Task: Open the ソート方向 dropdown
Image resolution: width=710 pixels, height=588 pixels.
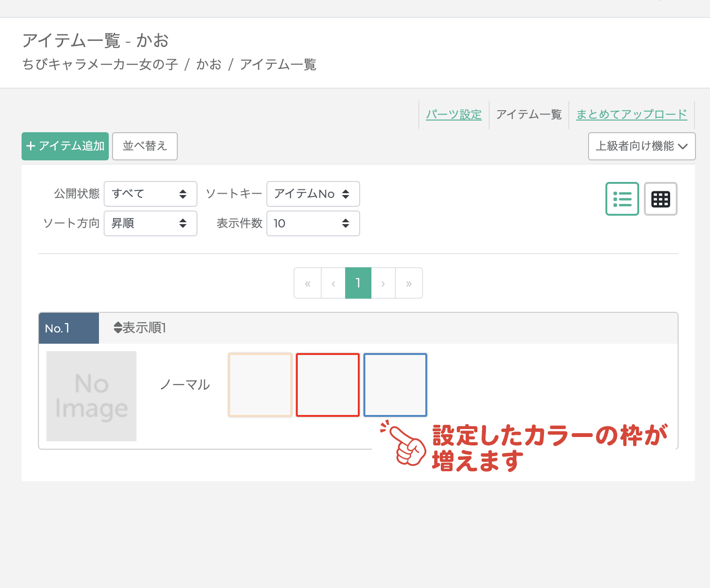Action: 150,223
